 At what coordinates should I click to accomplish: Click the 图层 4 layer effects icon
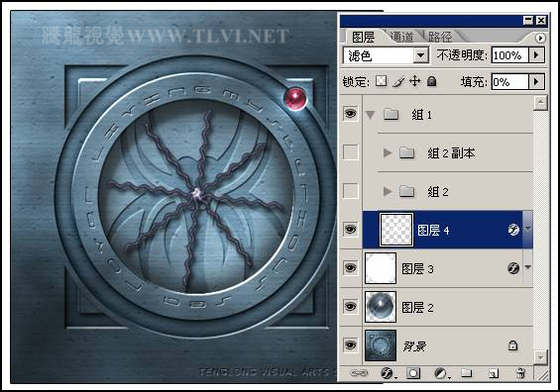point(513,230)
